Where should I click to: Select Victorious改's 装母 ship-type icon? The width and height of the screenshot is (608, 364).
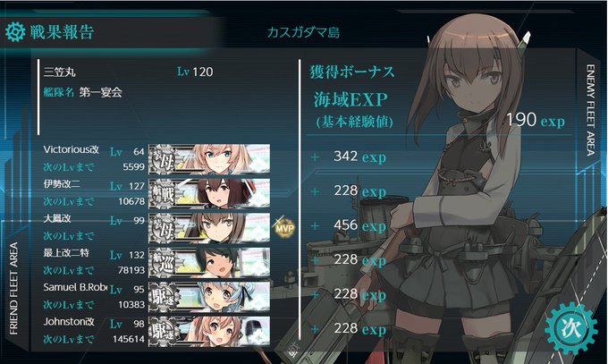(x=163, y=158)
